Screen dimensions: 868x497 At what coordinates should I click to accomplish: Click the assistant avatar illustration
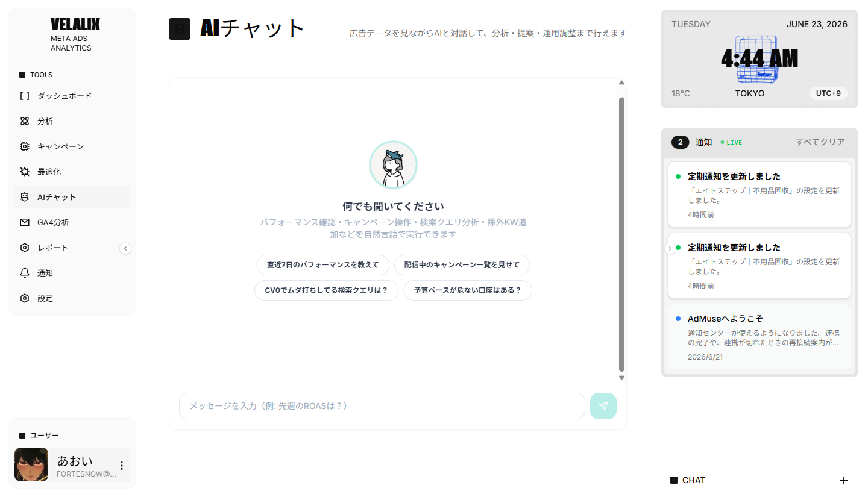[x=393, y=165]
